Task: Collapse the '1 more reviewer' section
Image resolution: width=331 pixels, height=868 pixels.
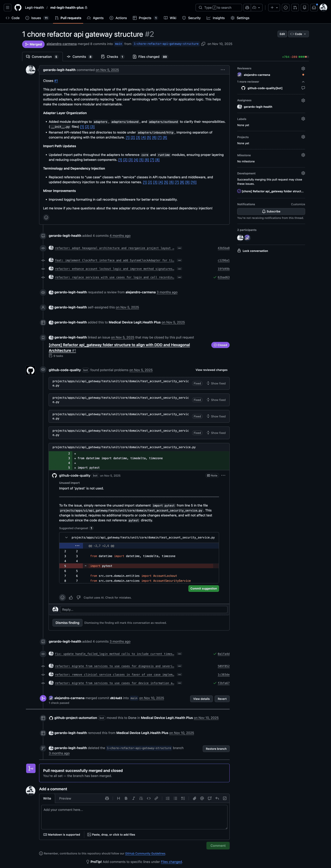Action: point(303,82)
